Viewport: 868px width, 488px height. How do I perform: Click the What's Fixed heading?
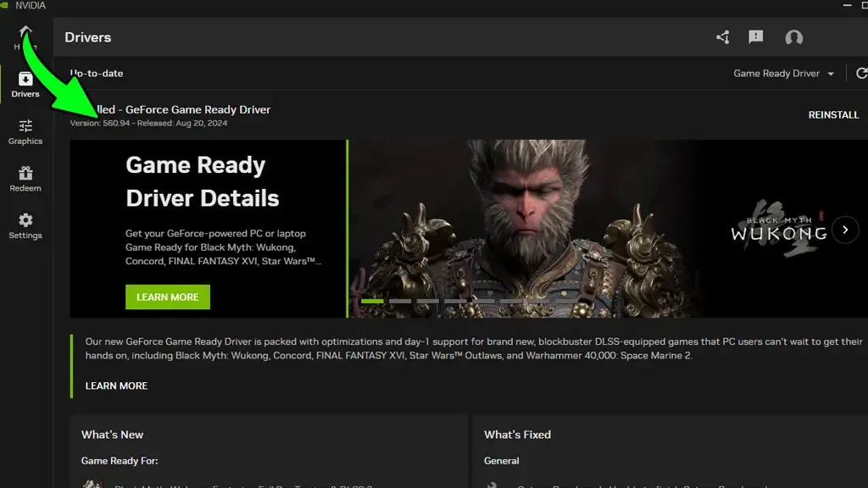point(517,435)
